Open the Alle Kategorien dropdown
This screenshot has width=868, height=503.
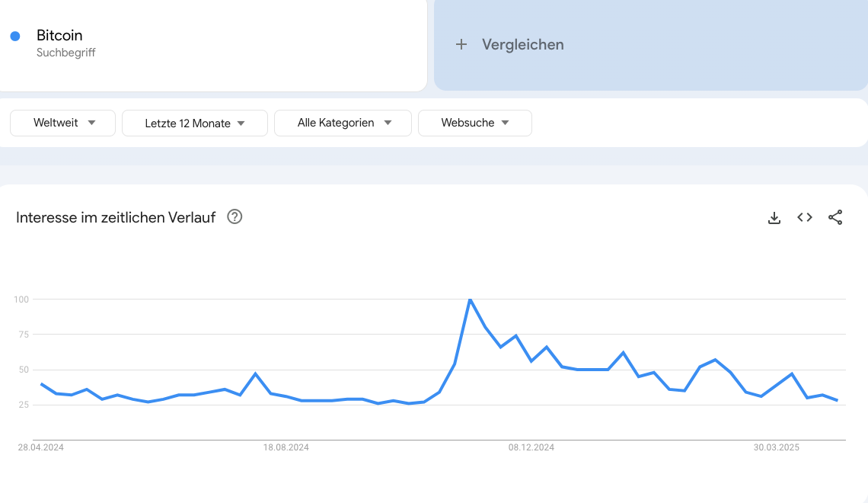pyautogui.click(x=343, y=123)
